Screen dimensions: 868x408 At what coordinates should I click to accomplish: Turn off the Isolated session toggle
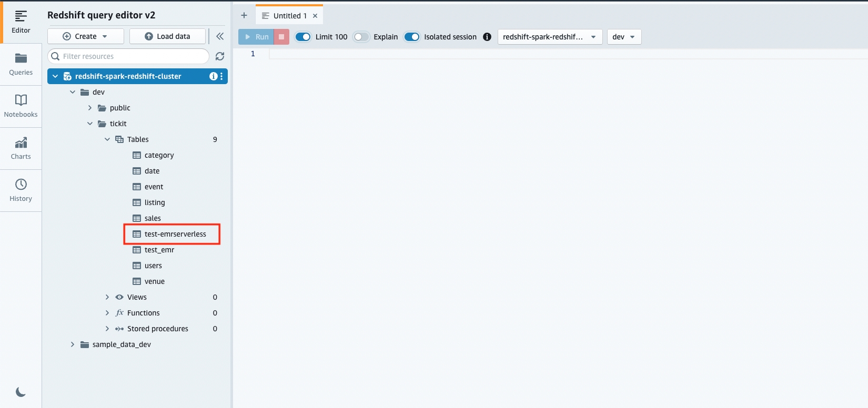[412, 37]
